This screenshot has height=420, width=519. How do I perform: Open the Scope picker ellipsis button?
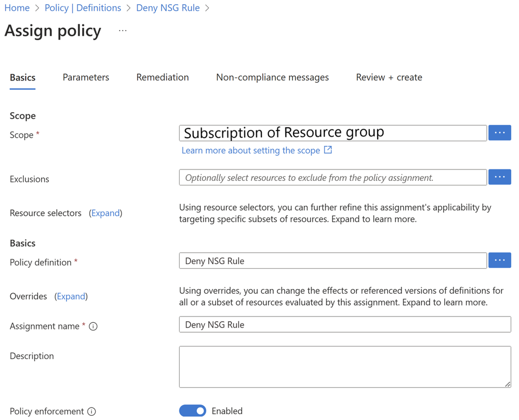[499, 133]
